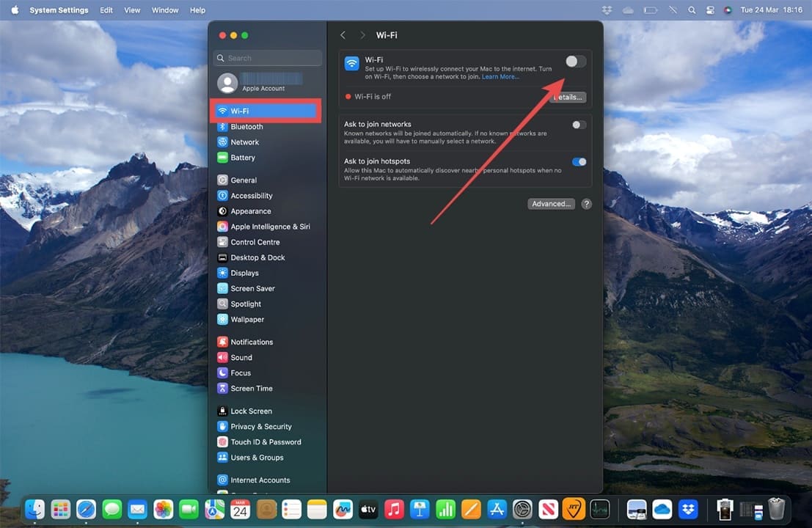This screenshot has width=812, height=528.
Task: Open the Edit menu
Action: tap(106, 10)
